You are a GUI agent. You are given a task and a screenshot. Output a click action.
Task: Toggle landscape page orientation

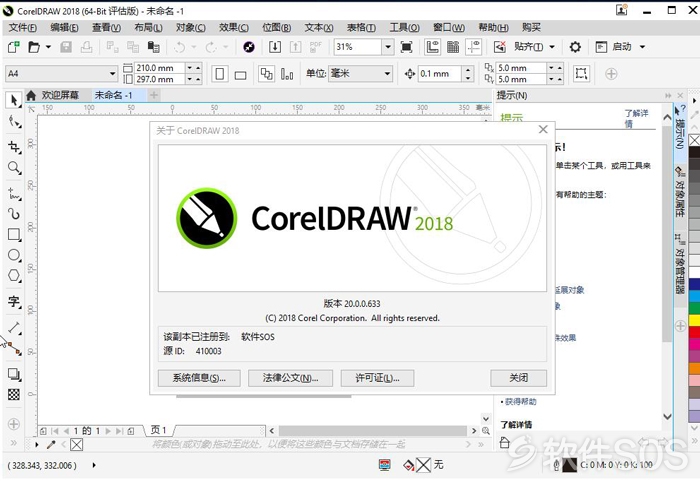coord(240,74)
